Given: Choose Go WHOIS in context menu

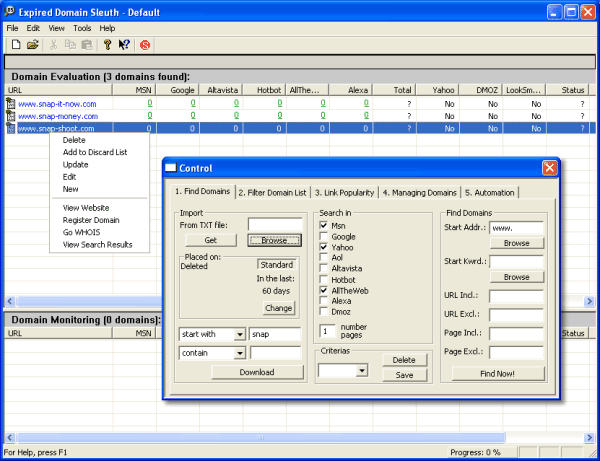Looking at the screenshot, I should [82, 232].
